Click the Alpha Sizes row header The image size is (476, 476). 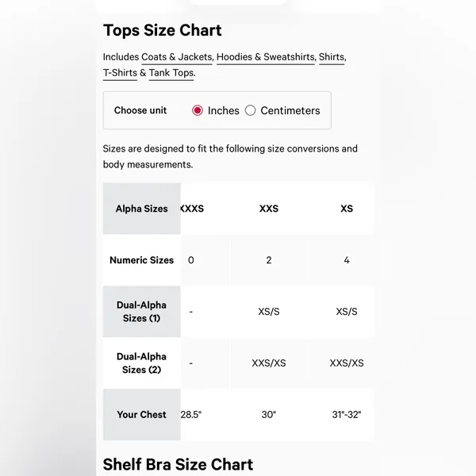click(x=142, y=209)
